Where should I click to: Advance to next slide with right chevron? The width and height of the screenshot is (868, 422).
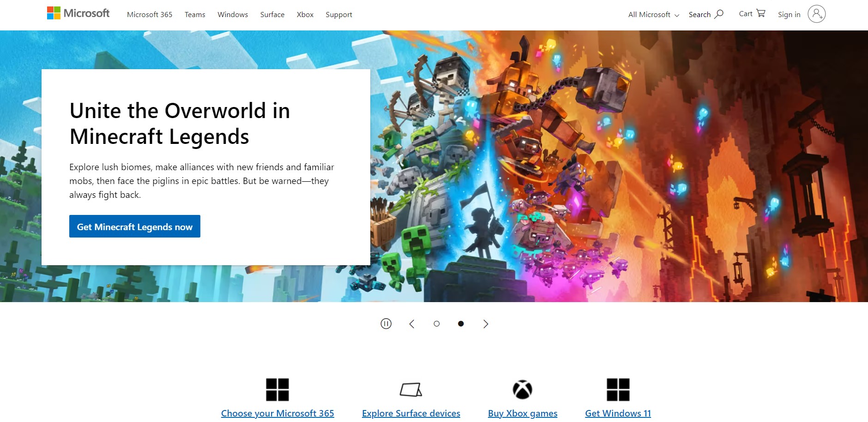point(485,324)
